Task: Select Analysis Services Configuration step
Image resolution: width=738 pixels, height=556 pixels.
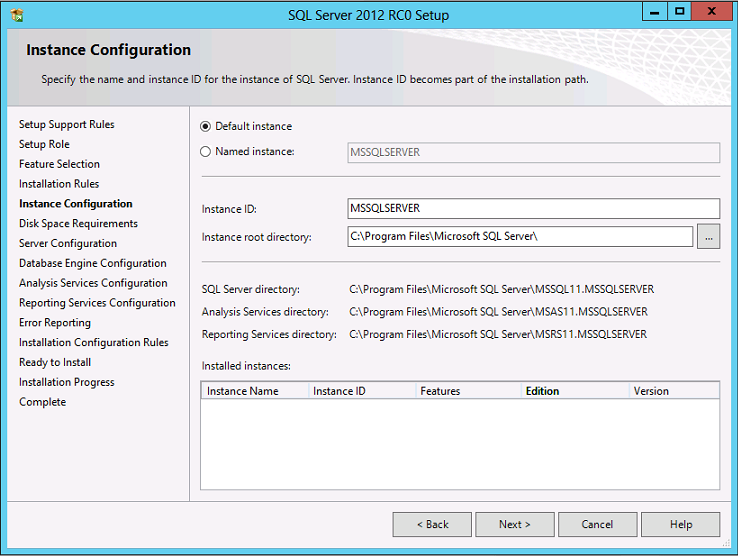Action: (93, 283)
